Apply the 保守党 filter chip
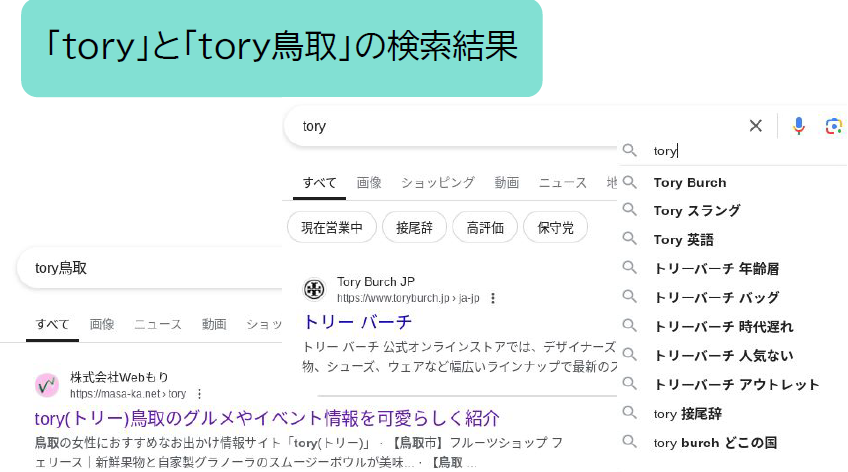The image size is (848, 472). click(x=555, y=228)
